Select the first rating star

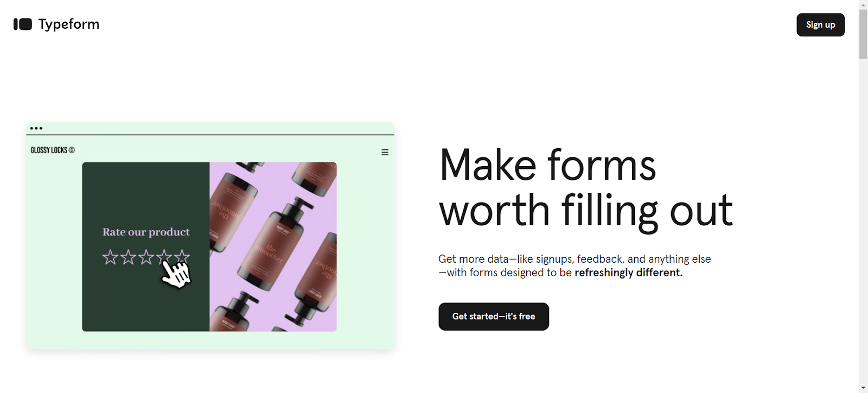pyautogui.click(x=110, y=257)
